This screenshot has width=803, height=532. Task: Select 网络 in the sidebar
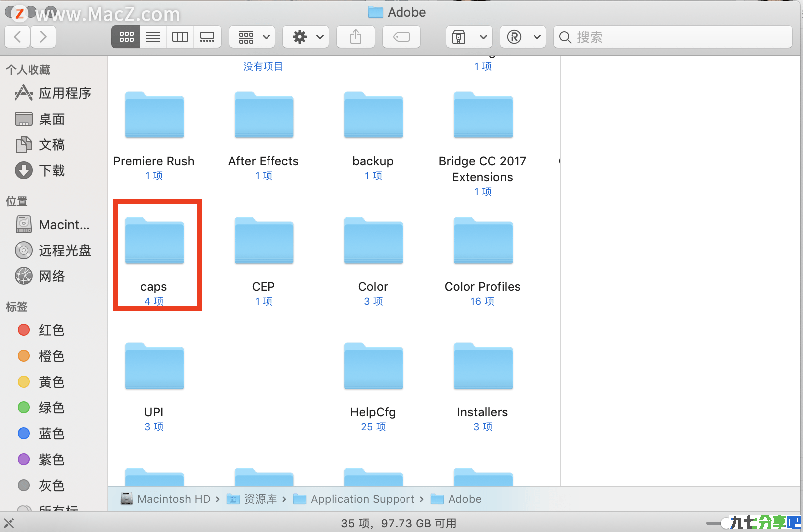click(40, 276)
